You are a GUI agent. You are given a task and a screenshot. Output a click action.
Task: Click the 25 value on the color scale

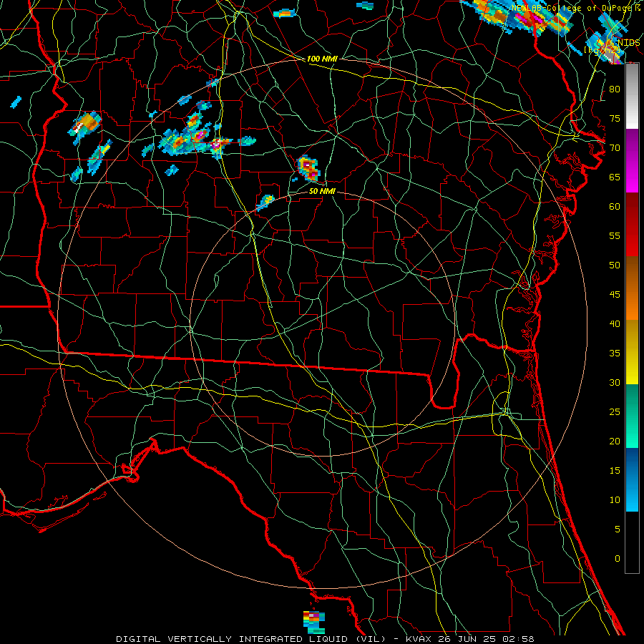click(615, 412)
